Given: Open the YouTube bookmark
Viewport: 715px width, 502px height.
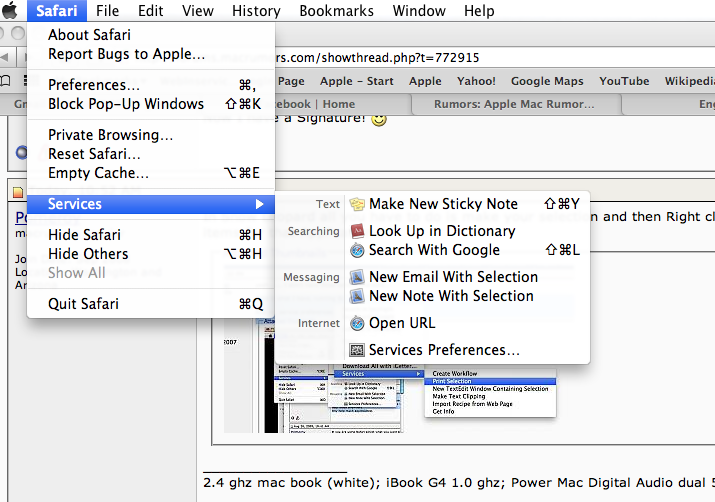Looking at the screenshot, I should pyautogui.click(x=624, y=81).
